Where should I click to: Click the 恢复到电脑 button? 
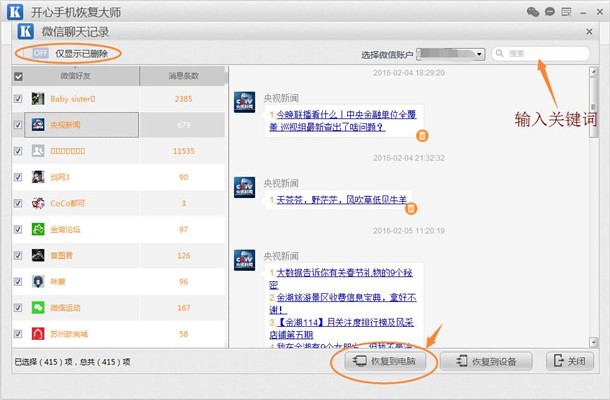pos(385,361)
